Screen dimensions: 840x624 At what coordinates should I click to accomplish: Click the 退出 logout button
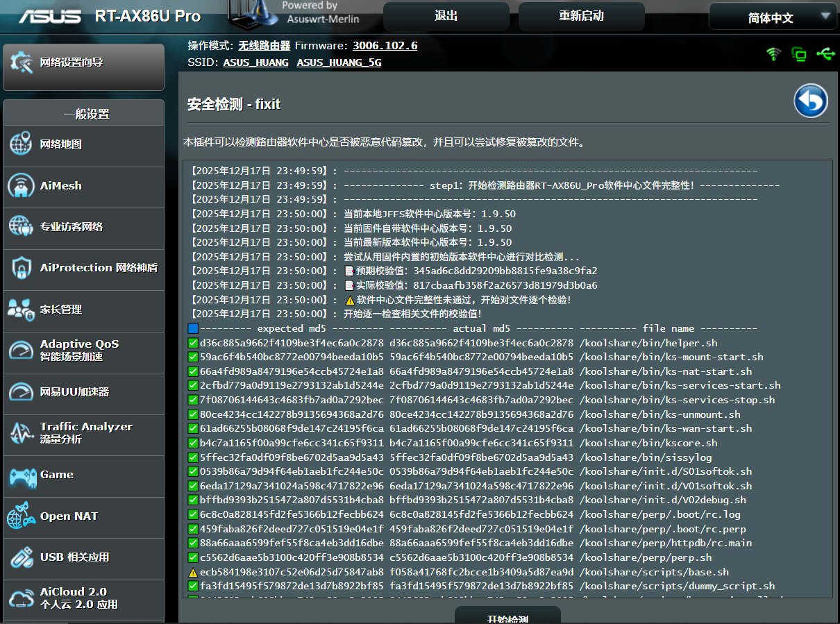click(x=446, y=16)
